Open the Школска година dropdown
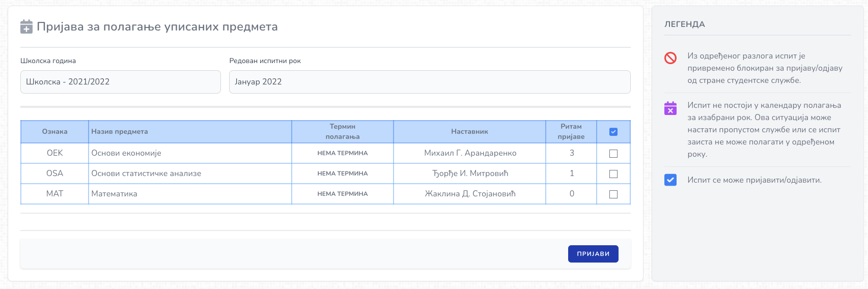 tap(121, 82)
